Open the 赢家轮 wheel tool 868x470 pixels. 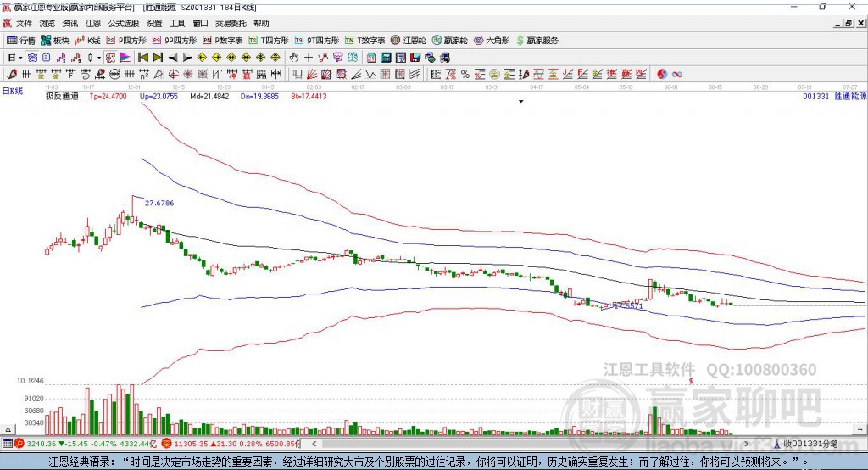click(449, 41)
